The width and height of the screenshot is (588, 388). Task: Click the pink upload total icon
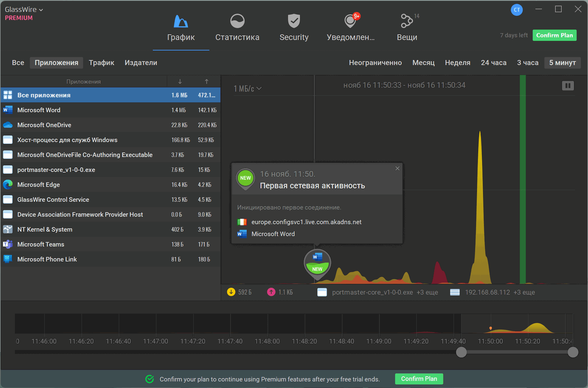pos(271,292)
